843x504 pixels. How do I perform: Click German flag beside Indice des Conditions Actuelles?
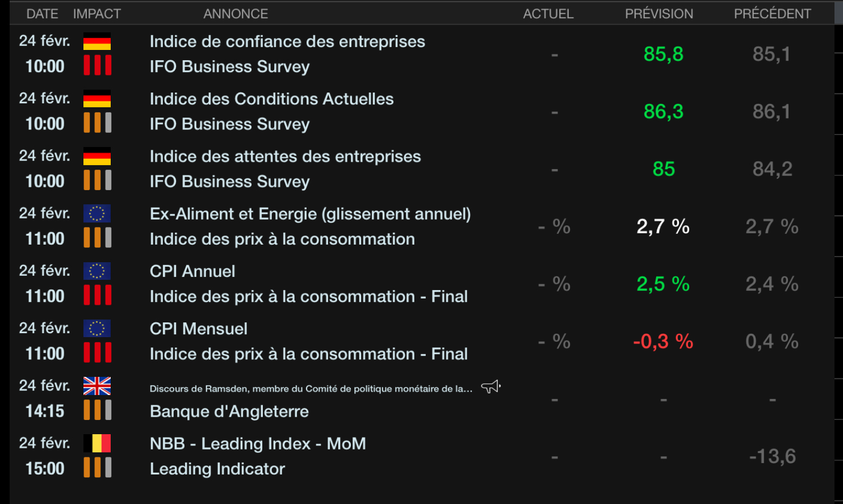pos(97,99)
